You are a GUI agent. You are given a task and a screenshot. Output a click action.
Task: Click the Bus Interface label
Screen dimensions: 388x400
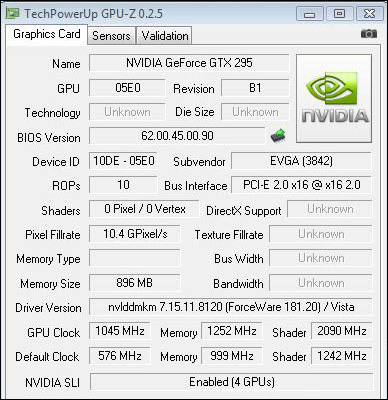click(x=196, y=186)
